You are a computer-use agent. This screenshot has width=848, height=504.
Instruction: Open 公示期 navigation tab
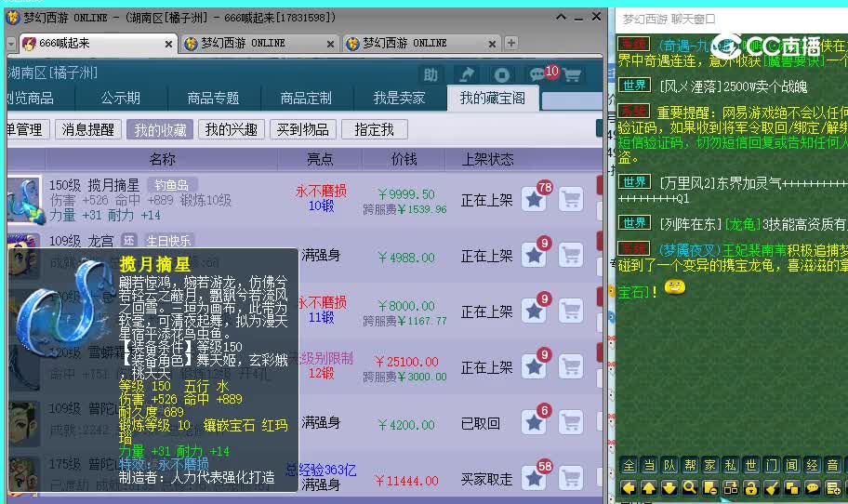[x=121, y=98]
